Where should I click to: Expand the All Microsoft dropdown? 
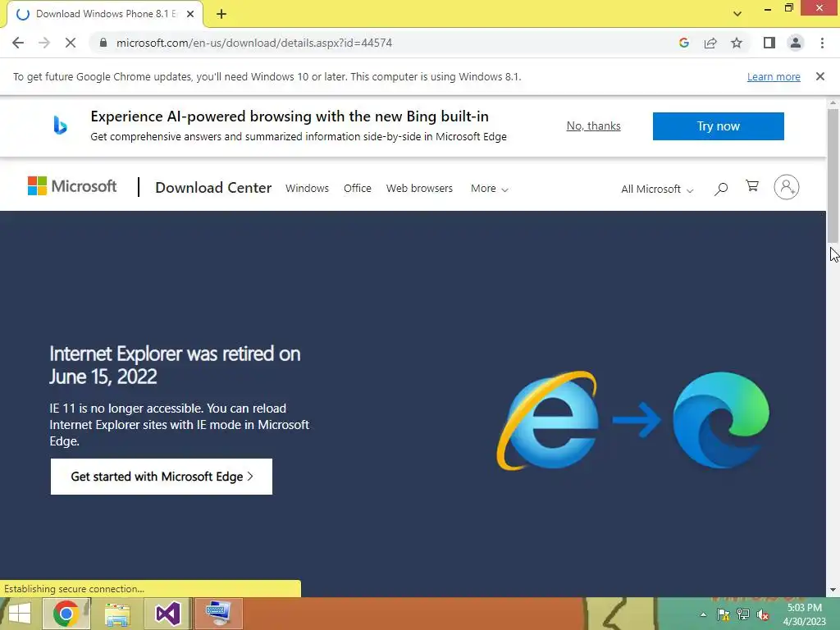coord(657,189)
